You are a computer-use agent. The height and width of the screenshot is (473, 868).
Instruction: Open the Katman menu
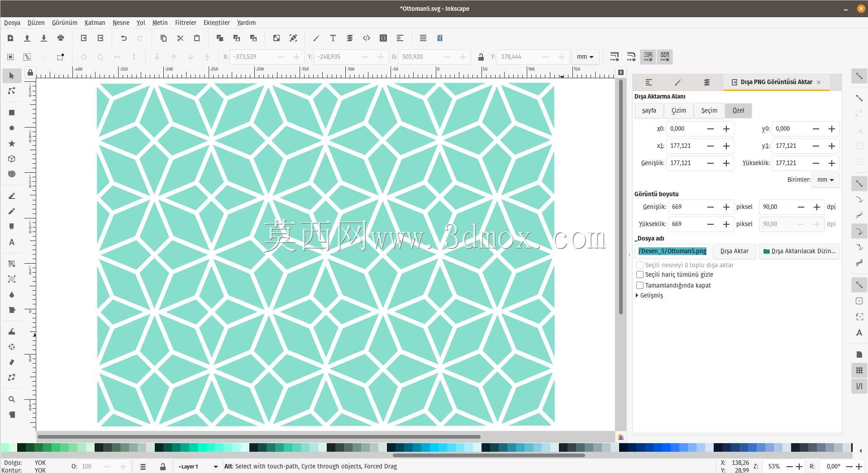point(95,23)
